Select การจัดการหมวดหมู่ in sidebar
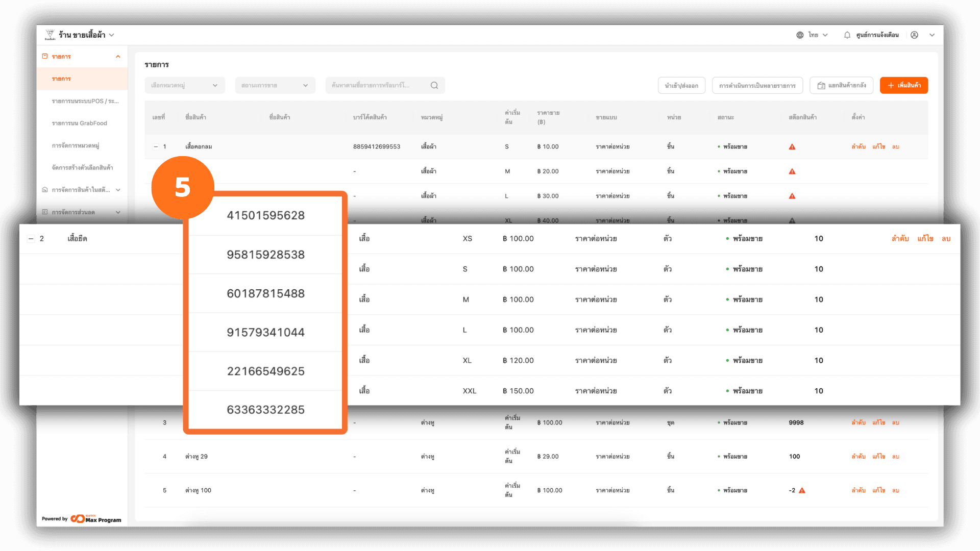This screenshot has height=551, width=980. (76, 146)
